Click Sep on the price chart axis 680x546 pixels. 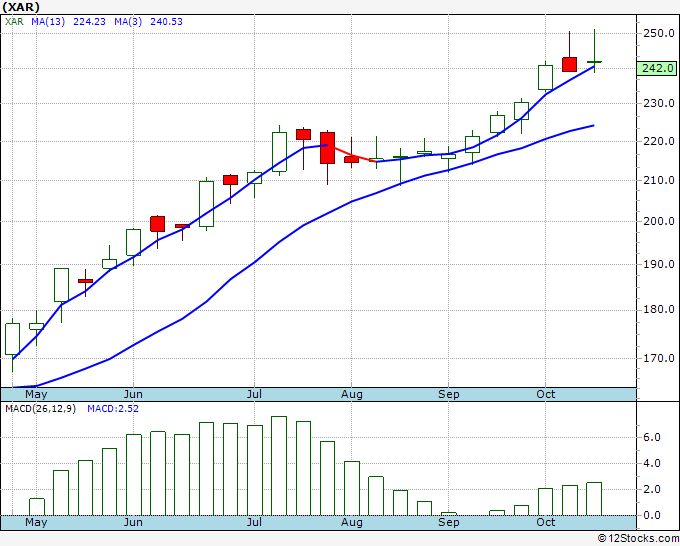(x=448, y=395)
